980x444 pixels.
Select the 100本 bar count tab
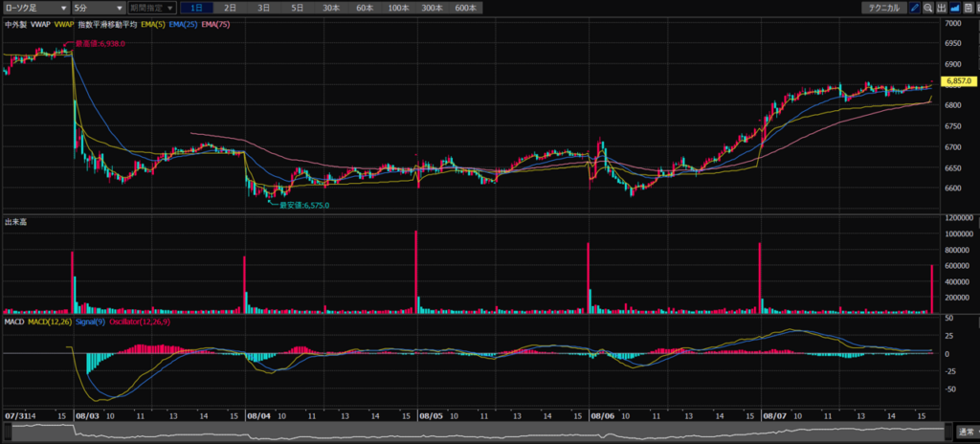coord(399,8)
